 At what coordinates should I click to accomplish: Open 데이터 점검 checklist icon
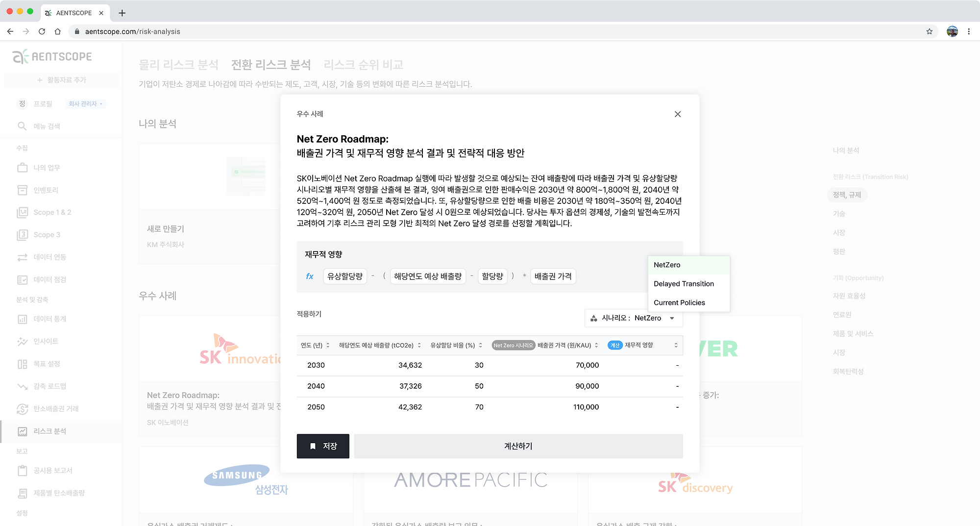[23, 279]
